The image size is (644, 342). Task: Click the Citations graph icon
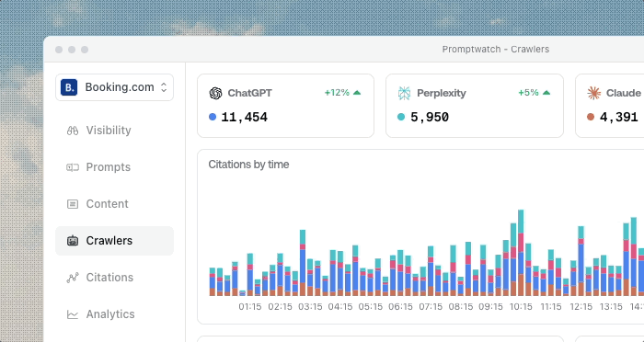pyautogui.click(x=73, y=278)
